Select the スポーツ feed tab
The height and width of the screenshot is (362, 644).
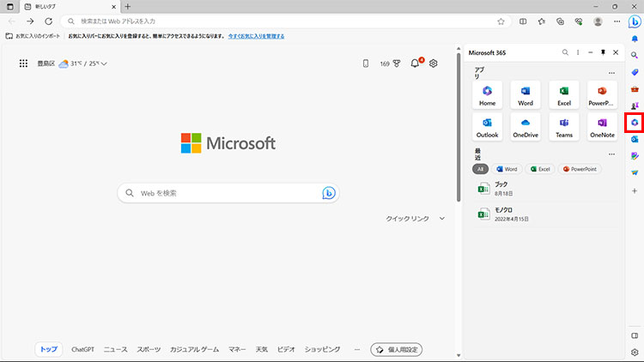149,349
